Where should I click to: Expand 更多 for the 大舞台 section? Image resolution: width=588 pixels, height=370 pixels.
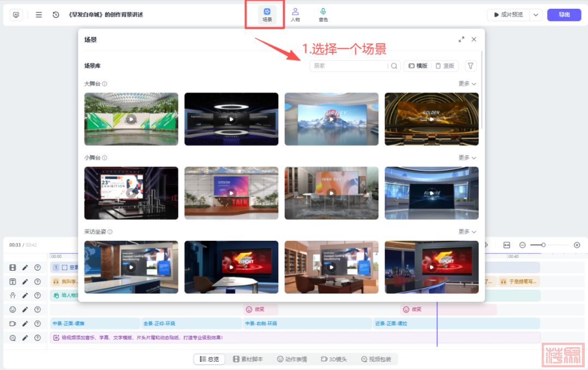coord(467,84)
